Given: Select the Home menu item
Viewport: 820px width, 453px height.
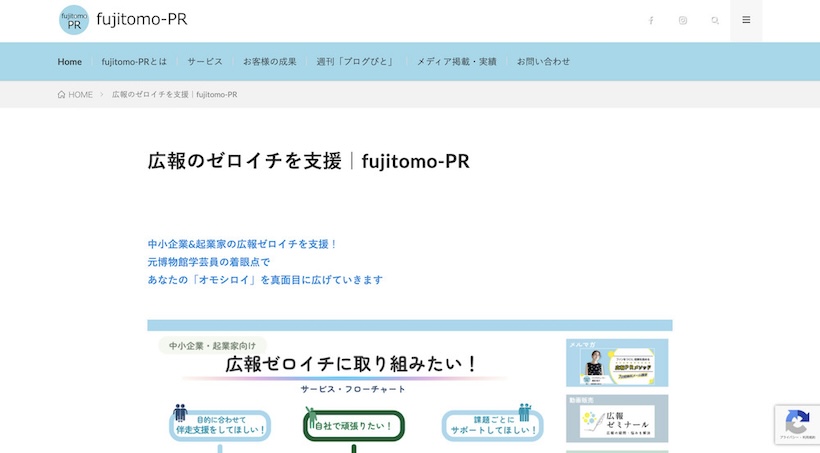Looking at the screenshot, I should 70,62.
